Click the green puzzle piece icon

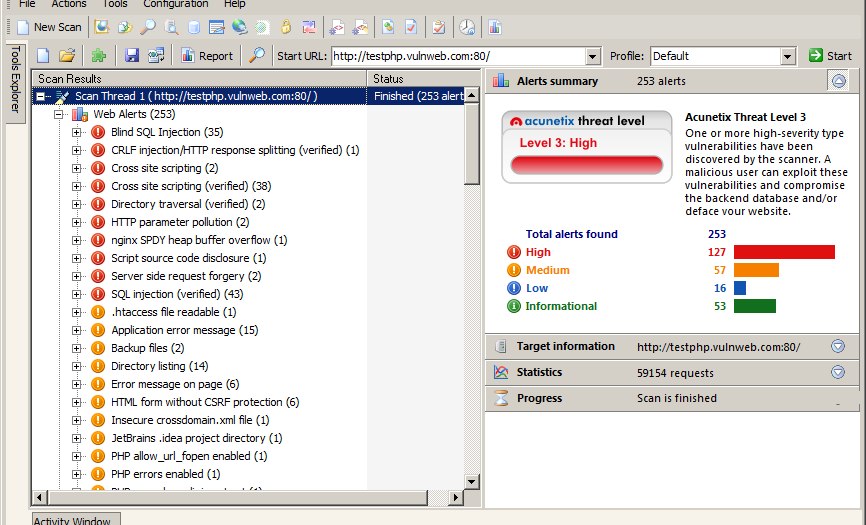[x=98, y=55]
